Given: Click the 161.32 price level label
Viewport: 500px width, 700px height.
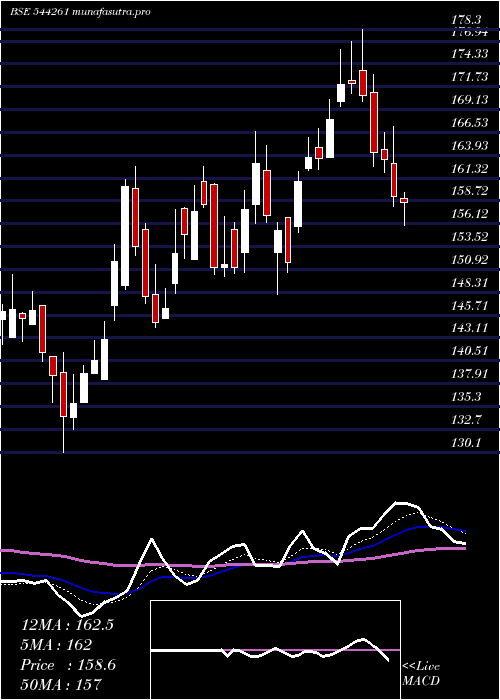Looking at the screenshot, I should point(470,168).
